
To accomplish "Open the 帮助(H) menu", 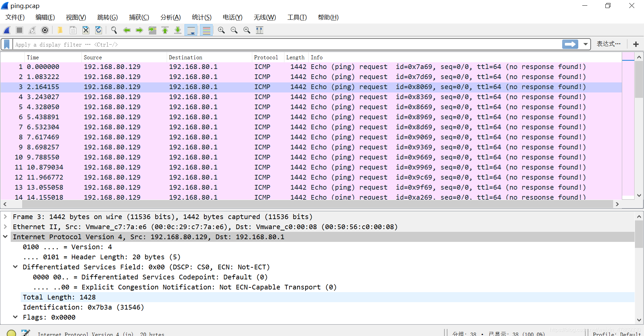I will coord(328,17).
